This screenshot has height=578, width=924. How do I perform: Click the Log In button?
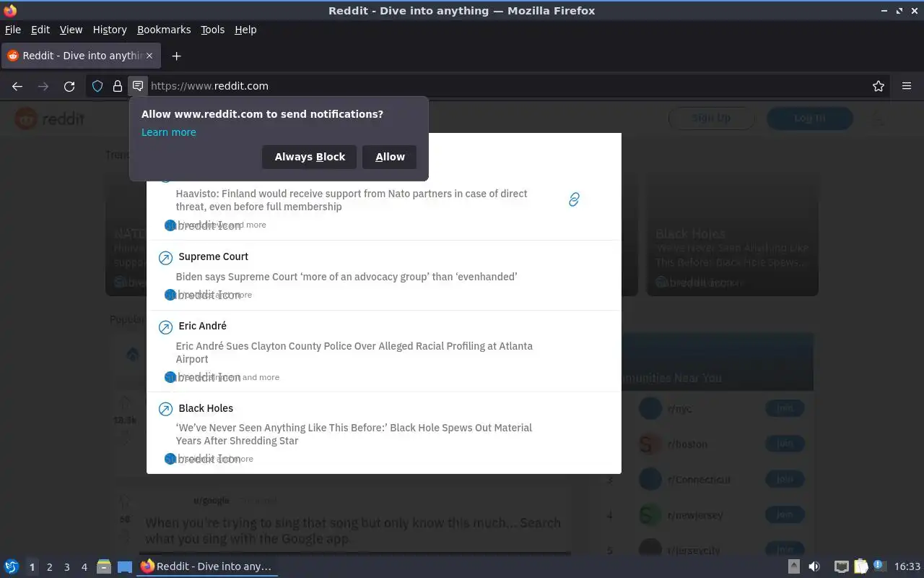[x=809, y=118]
